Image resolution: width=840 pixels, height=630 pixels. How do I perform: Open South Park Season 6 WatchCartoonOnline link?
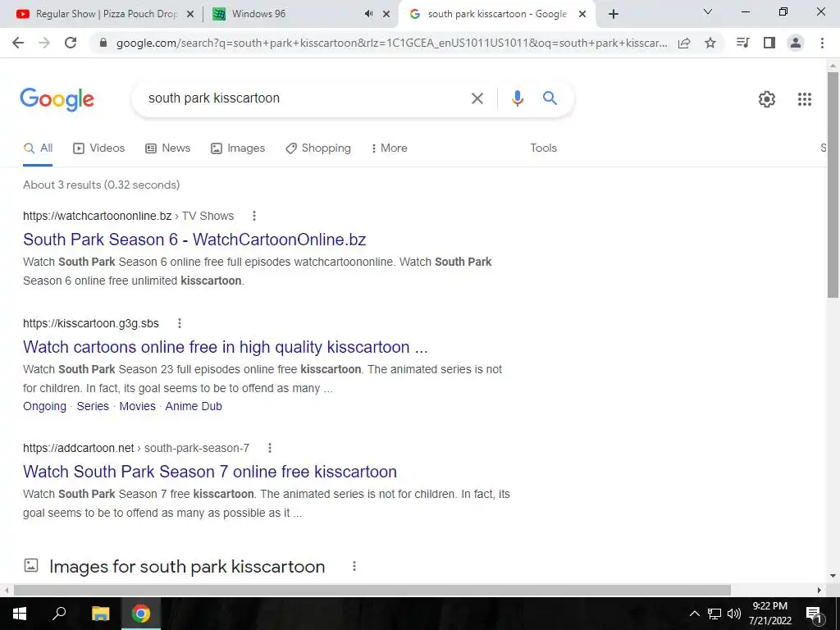194,240
